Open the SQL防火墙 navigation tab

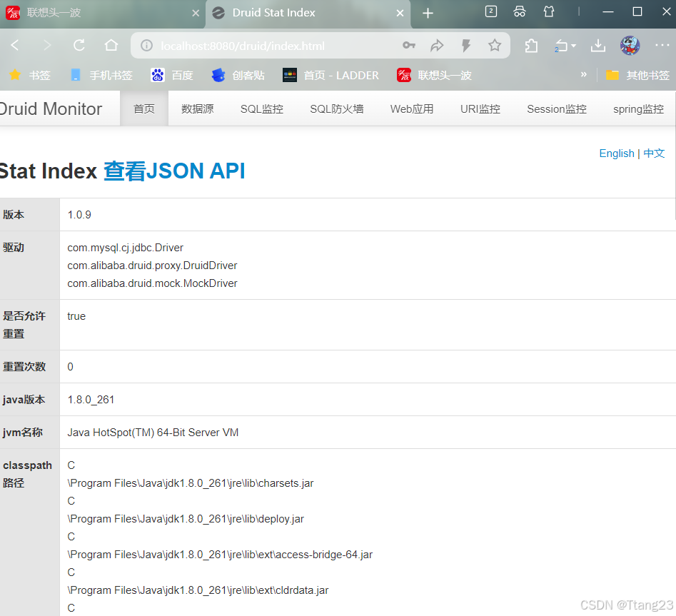pos(337,108)
